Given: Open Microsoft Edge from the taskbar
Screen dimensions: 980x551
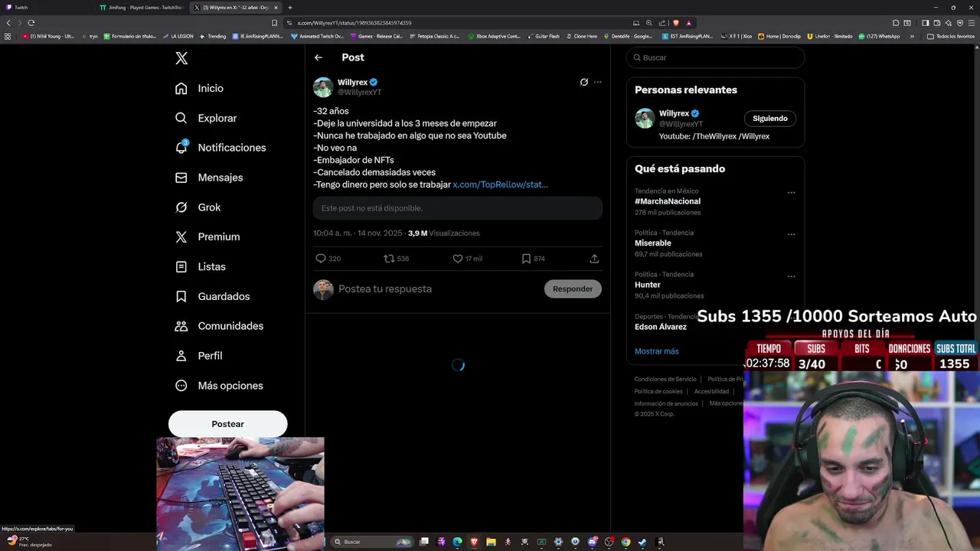Looking at the screenshot, I should coord(457,542).
